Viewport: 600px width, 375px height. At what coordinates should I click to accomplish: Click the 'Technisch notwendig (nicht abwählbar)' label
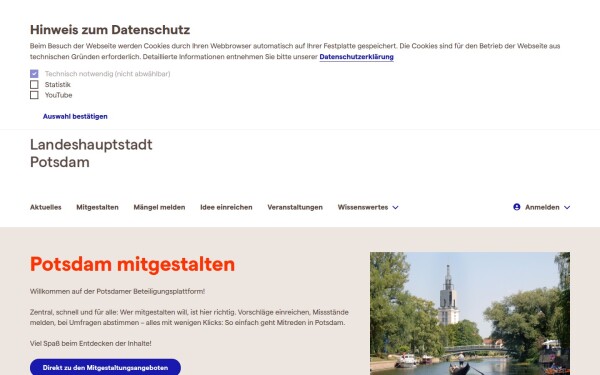click(108, 73)
